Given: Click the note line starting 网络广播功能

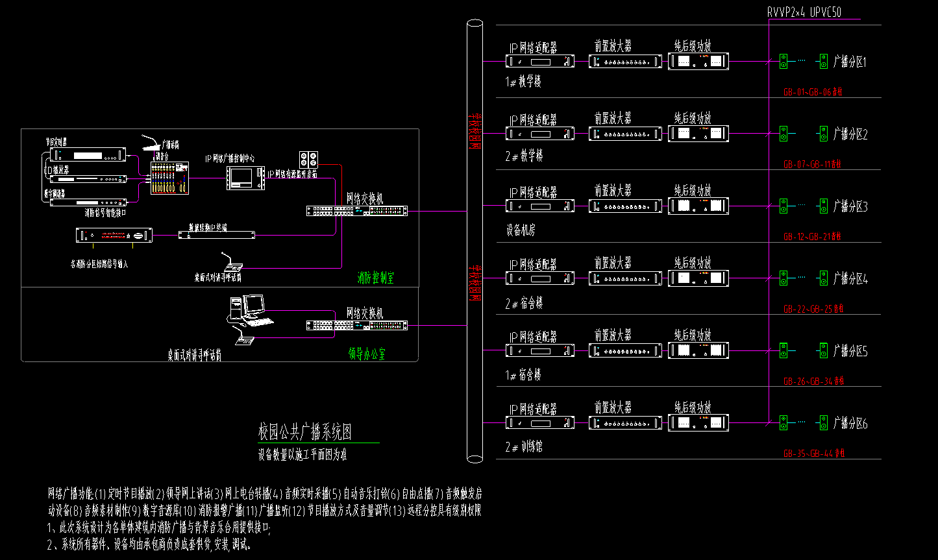Looking at the screenshot, I should [x=265, y=493].
